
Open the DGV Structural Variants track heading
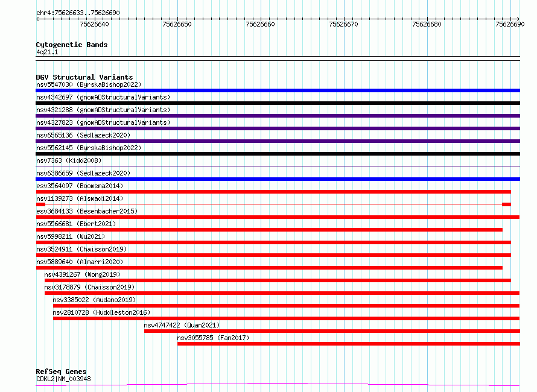(x=84, y=77)
